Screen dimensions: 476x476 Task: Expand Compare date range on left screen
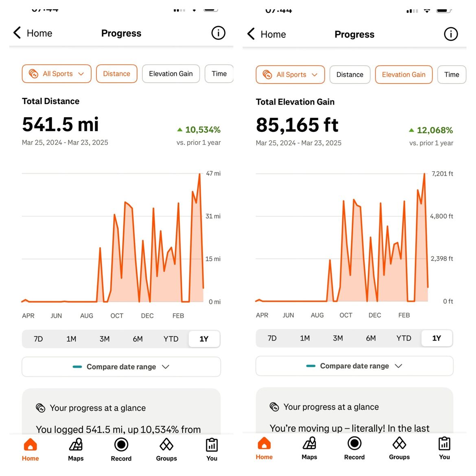click(121, 367)
